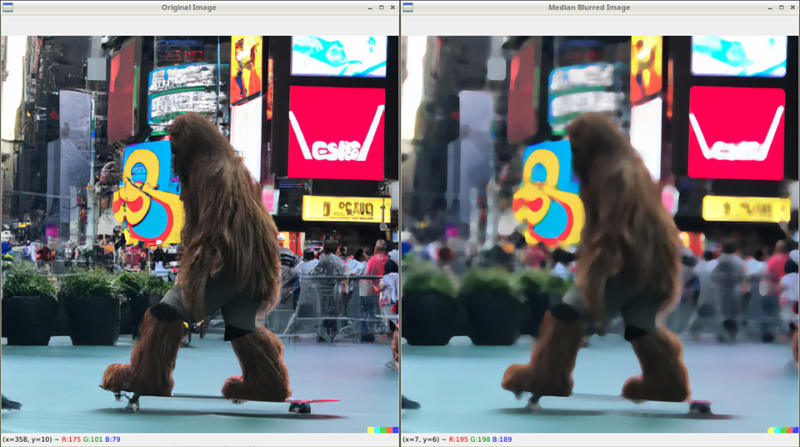Click the original image picture in the left window
The height and width of the screenshot is (447, 800).
point(200,234)
